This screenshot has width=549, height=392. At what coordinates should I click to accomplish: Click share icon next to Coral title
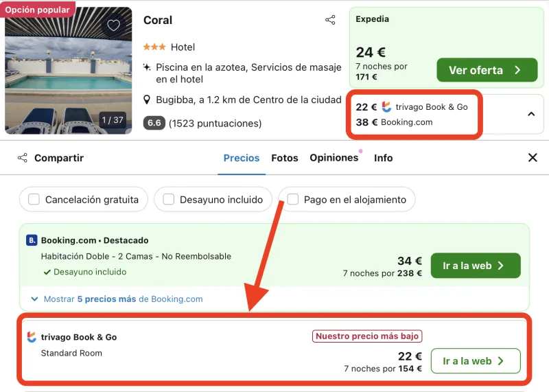330,20
